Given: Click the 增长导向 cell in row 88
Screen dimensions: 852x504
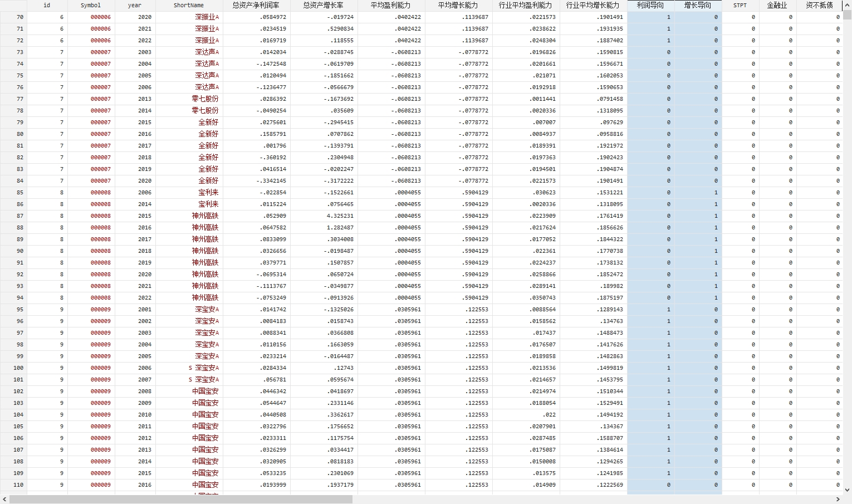Looking at the screenshot, I should pyautogui.click(x=698, y=228).
